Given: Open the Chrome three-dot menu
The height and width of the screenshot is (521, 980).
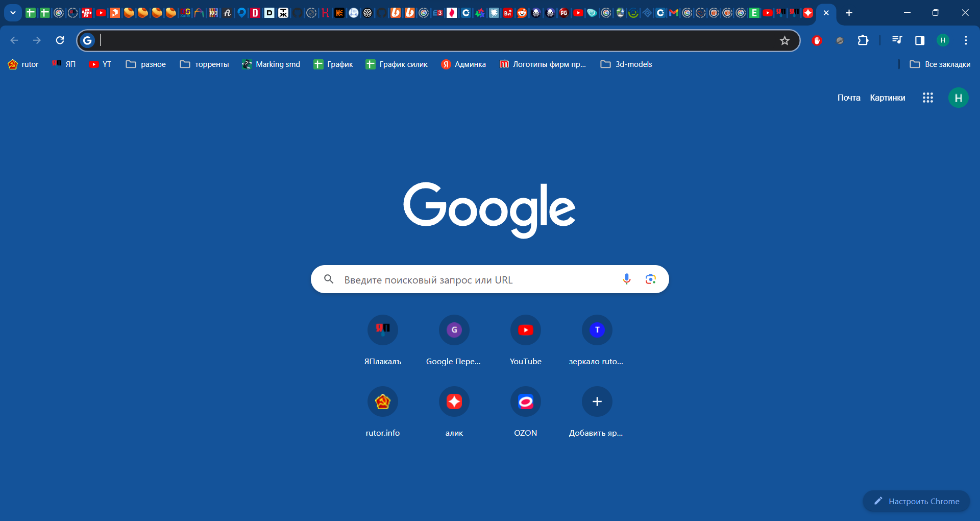Looking at the screenshot, I should [x=966, y=40].
